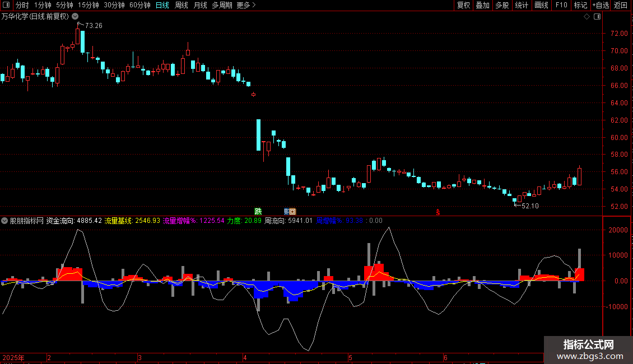This screenshot has width=633, height=364.
Task: Click the 73.26 high price label
Action: (94, 25)
